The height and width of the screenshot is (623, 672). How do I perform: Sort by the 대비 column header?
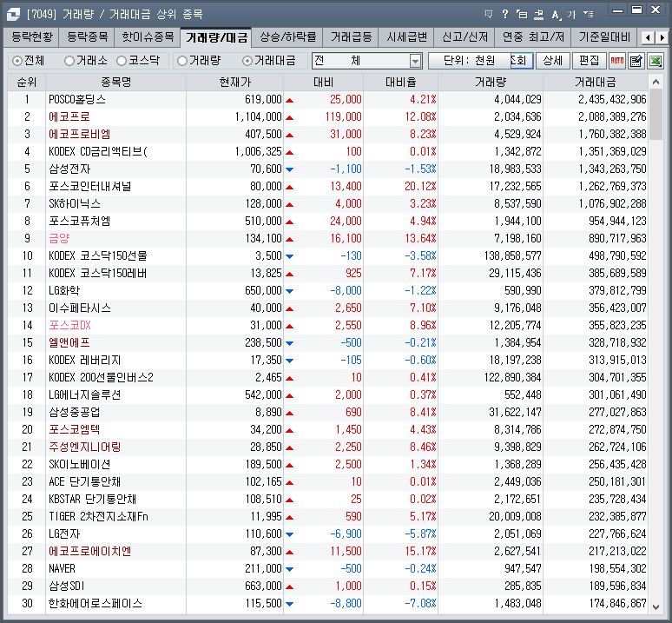tap(323, 82)
